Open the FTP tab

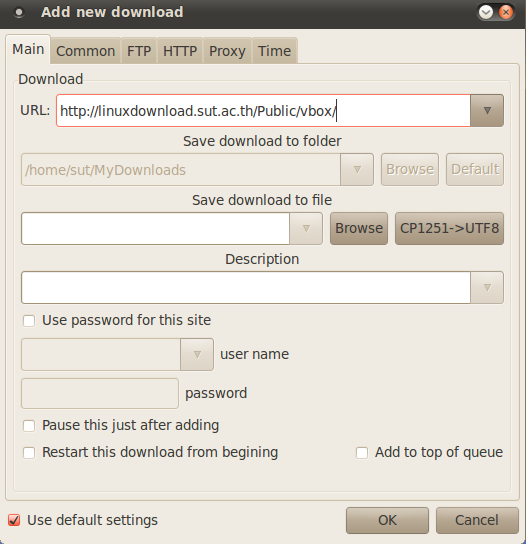click(139, 51)
